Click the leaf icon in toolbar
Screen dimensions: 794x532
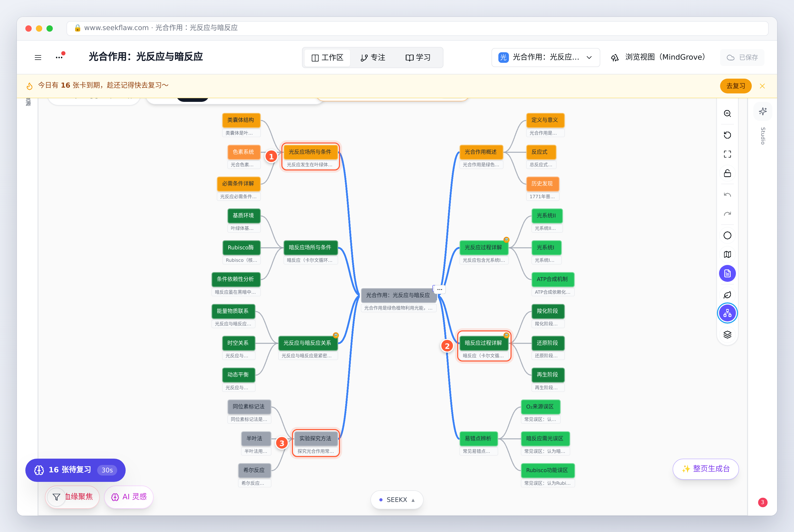[727, 294]
